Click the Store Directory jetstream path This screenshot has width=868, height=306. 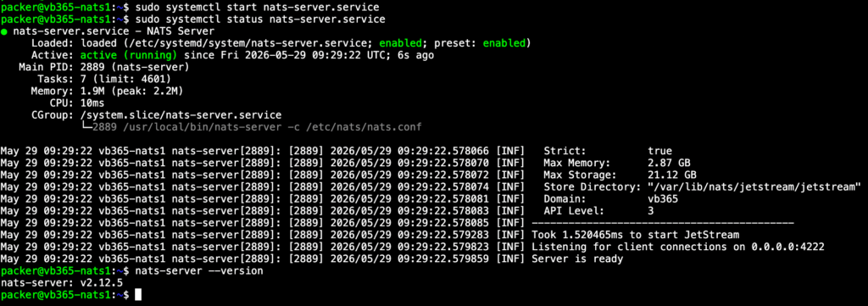point(754,187)
